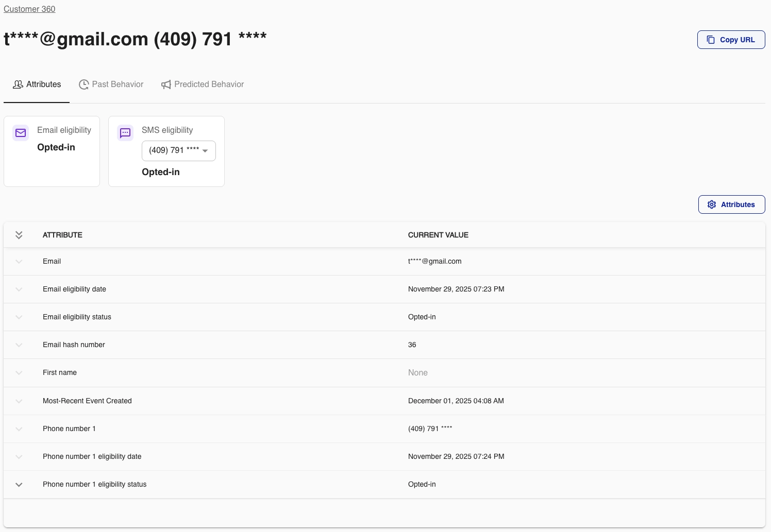
Task: Switch to the Past Behavior tab
Action: pyautogui.click(x=118, y=84)
